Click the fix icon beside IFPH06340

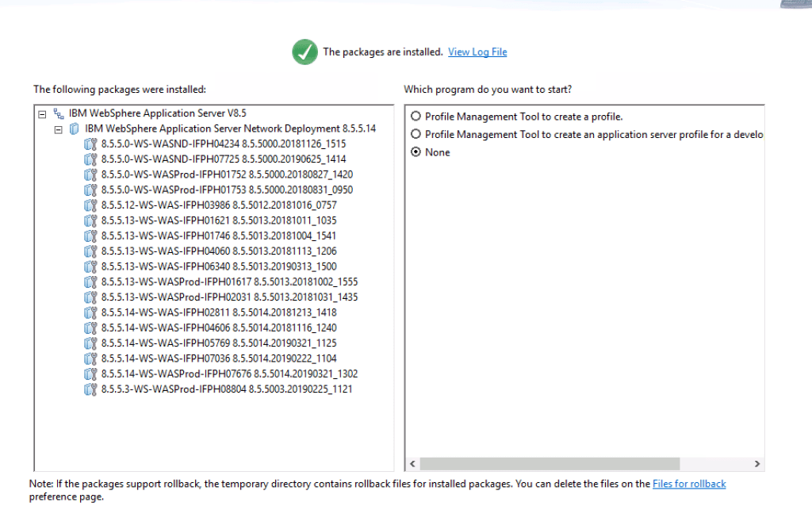(x=90, y=266)
